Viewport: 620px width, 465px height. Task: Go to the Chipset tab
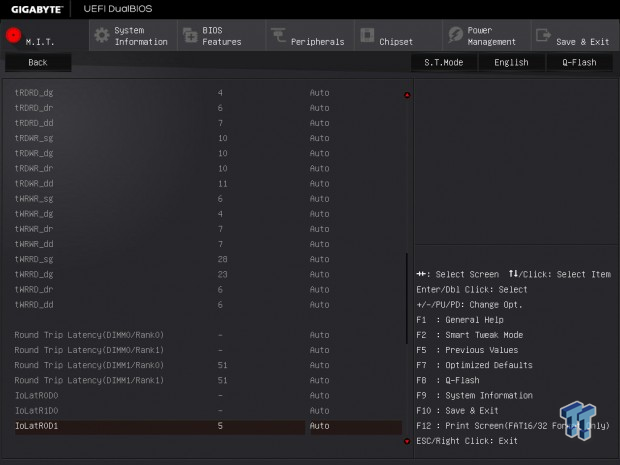pos(398,35)
